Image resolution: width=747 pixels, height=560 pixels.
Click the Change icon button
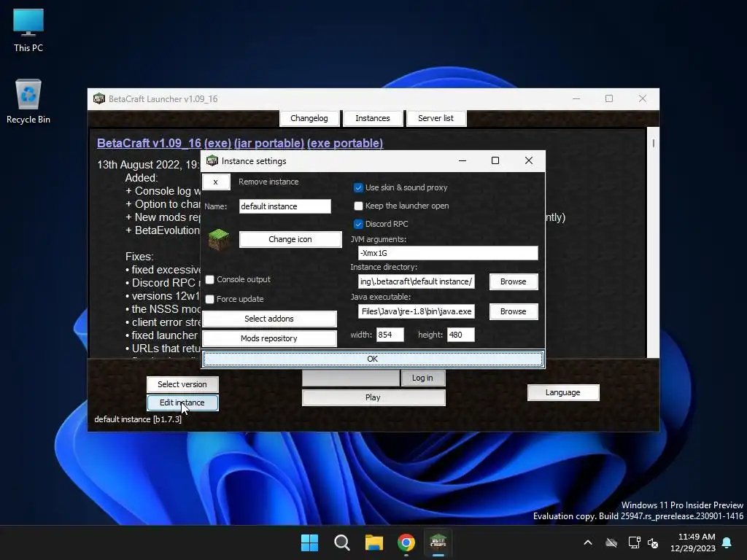tap(290, 239)
